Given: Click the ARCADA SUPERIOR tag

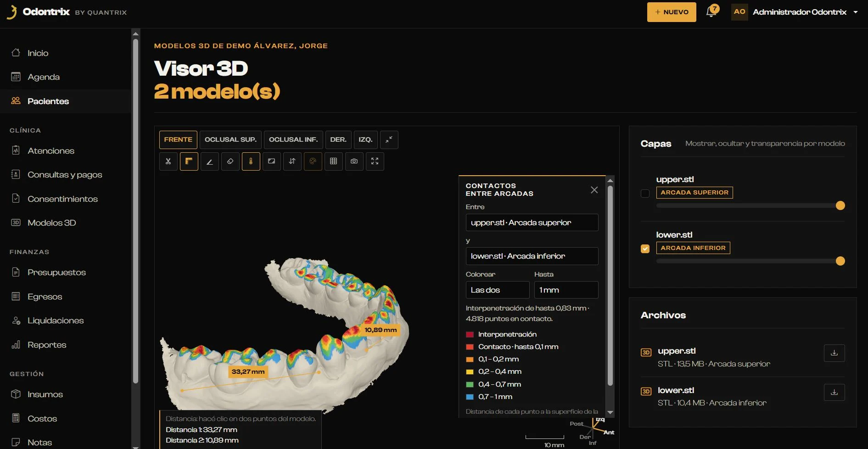Looking at the screenshot, I should pyautogui.click(x=694, y=193).
